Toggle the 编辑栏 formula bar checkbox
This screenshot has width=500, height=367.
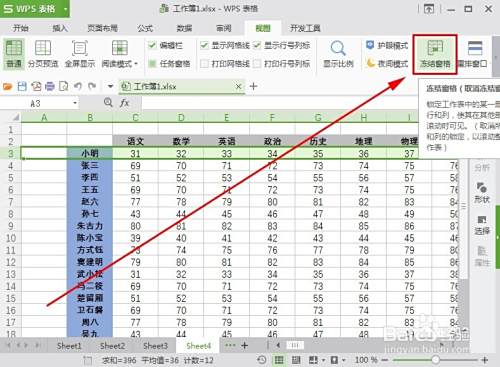[152, 45]
